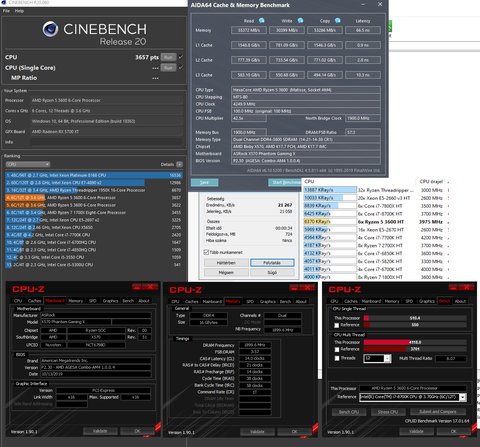Open the File menu in Cinebench
The image size is (480, 447).
click(6, 11)
